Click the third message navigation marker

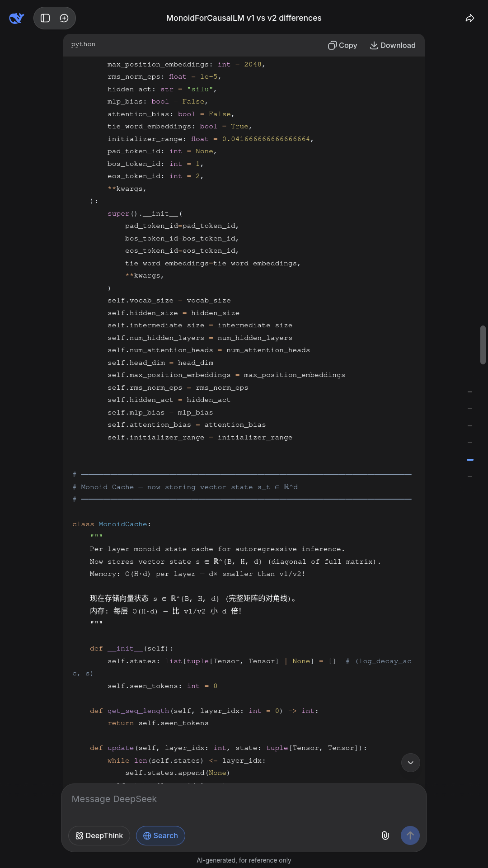pos(470,425)
